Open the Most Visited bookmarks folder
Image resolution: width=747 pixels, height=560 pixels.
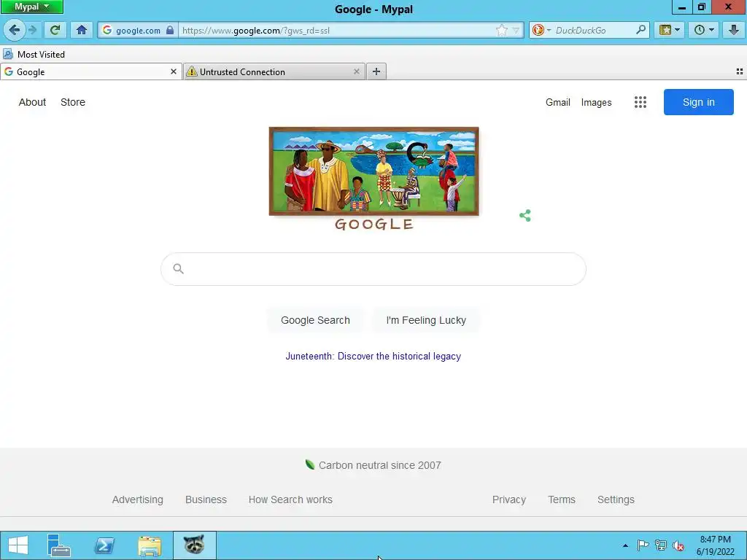tap(34, 54)
